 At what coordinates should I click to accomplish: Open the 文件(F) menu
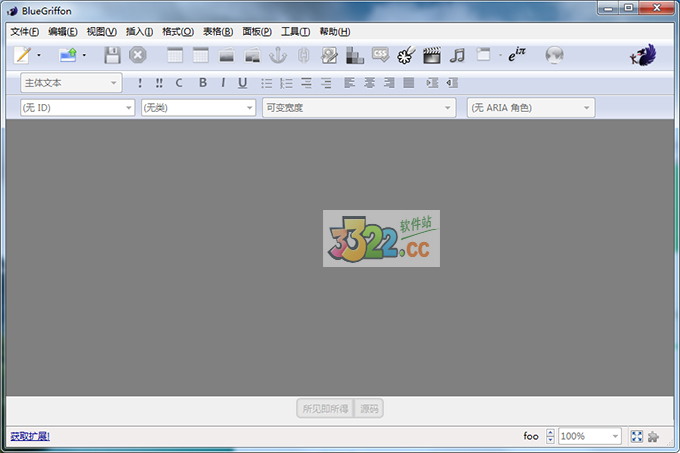click(x=24, y=31)
